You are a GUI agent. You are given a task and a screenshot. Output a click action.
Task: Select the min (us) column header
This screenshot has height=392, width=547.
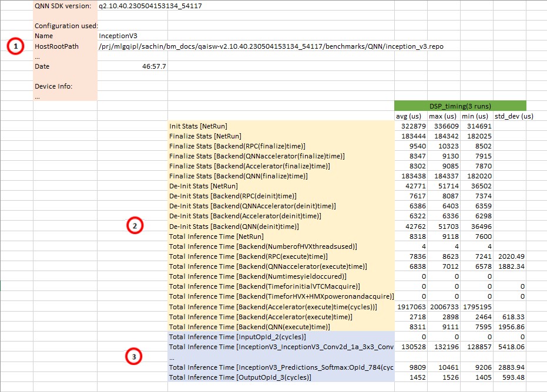(x=476, y=116)
